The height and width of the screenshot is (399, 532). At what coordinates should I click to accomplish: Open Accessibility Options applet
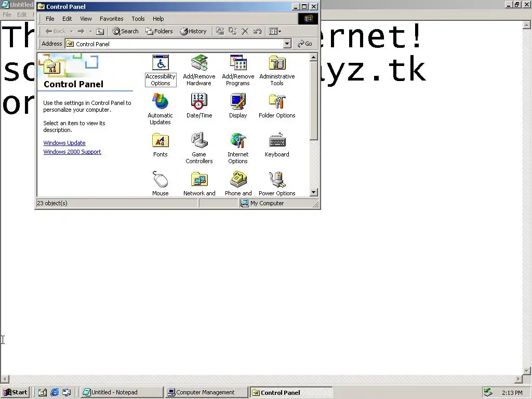tap(161, 71)
